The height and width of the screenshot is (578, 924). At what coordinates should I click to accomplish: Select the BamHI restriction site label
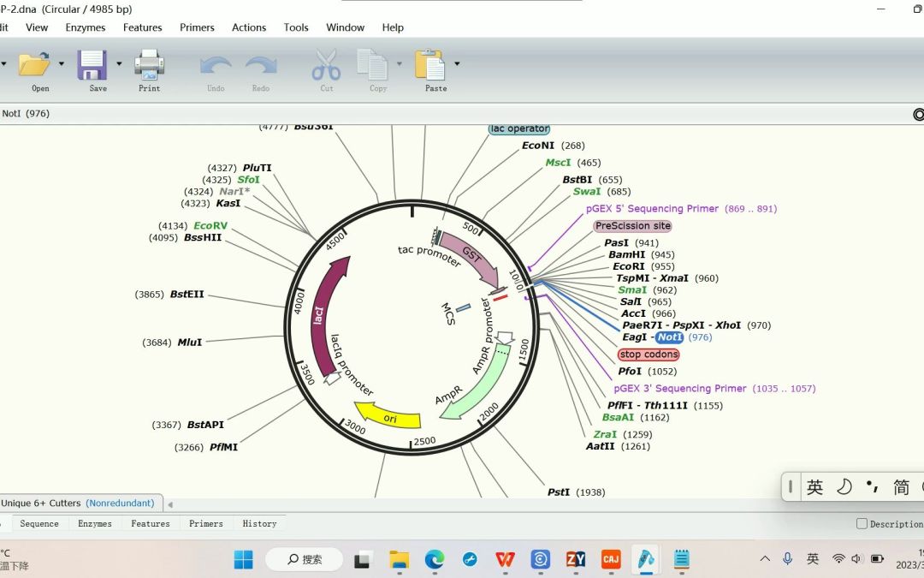626,255
